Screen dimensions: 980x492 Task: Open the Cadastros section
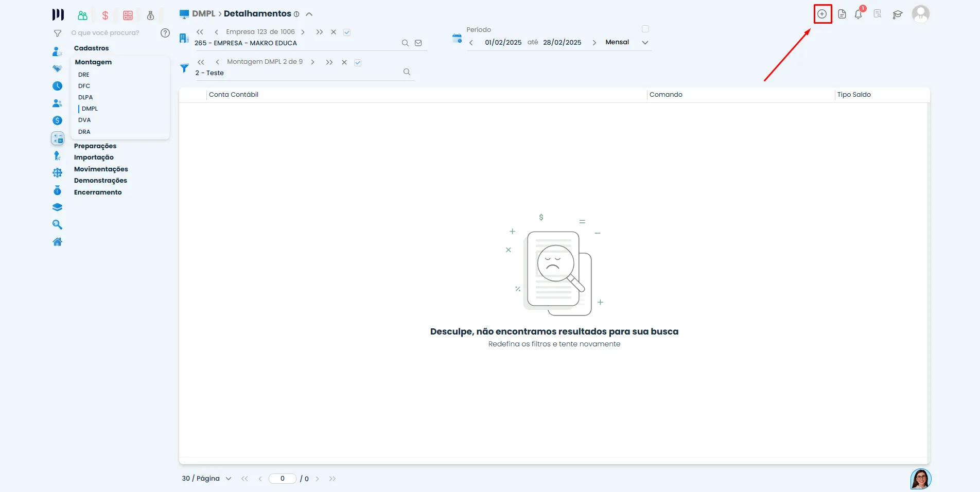pyautogui.click(x=92, y=48)
